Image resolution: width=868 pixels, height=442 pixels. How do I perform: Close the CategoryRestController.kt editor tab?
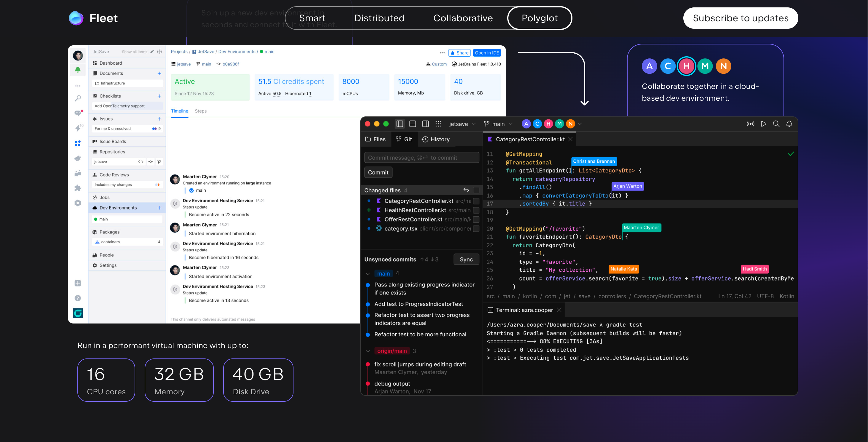click(x=570, y=139)
